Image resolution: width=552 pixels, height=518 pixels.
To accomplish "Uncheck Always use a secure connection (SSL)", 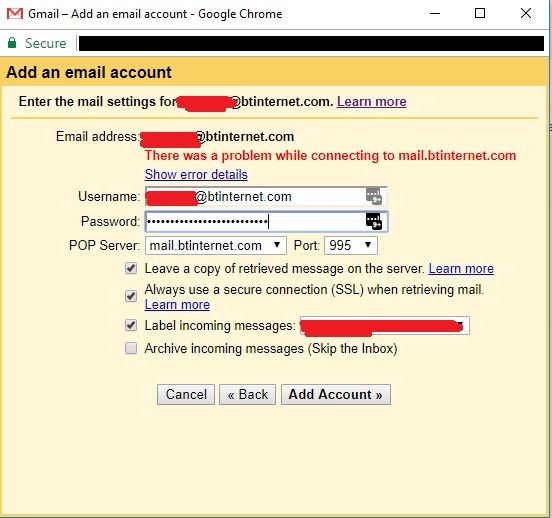I will coord(131,296).
